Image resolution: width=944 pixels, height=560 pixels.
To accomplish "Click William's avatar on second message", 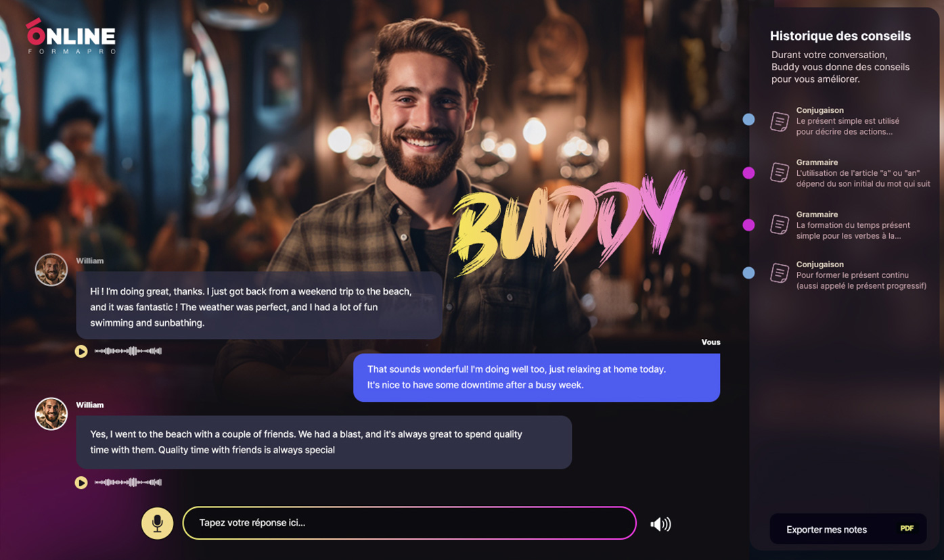I will click(x=51, y=414).
